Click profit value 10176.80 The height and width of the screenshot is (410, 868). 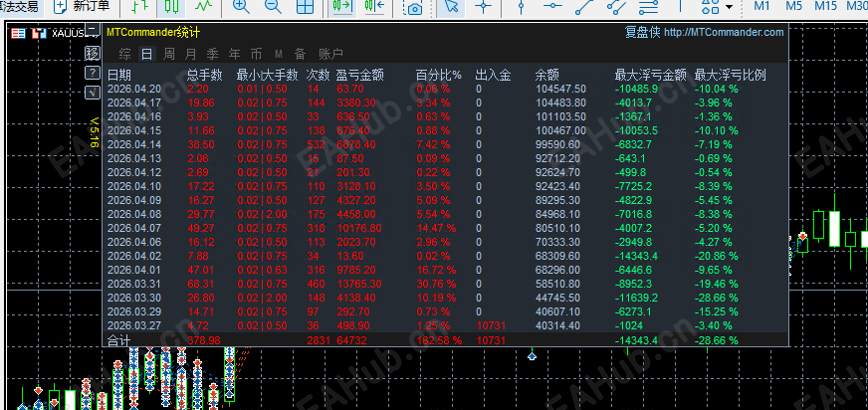(358, 228)
